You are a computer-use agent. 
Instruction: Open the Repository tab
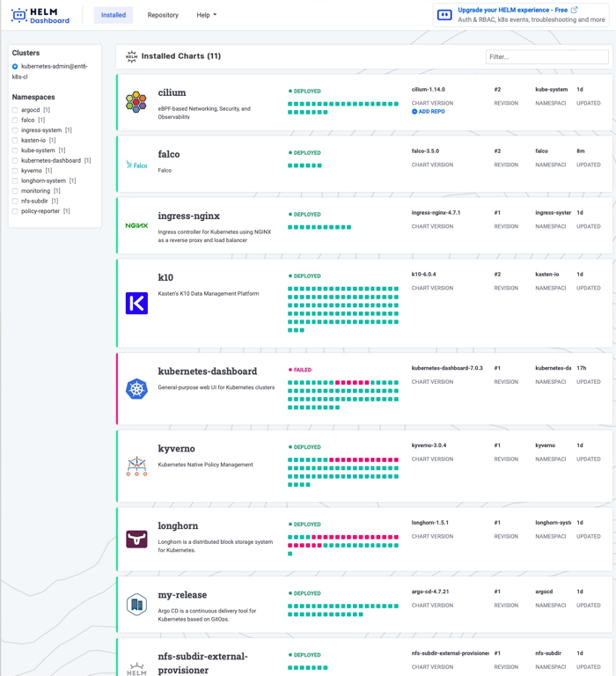click(x=163, y=15)
